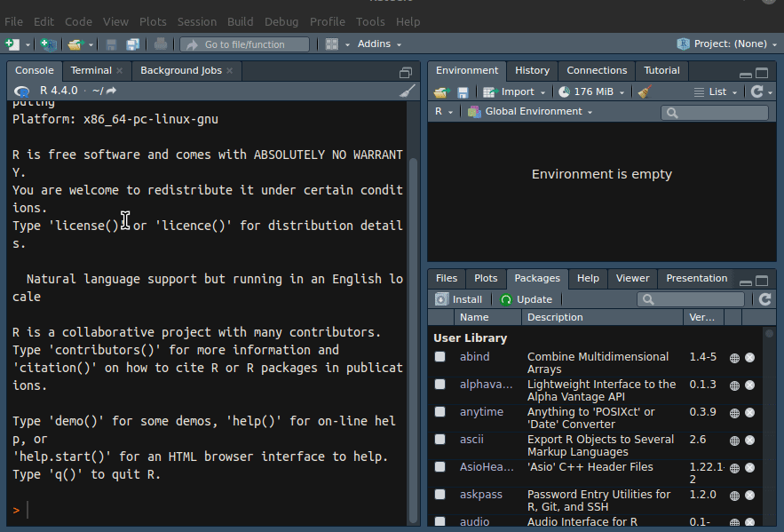Image resolution: width=784 pixels, height=532 pixels.
Task: Toggle the askpass package checkbox
Action: click(x=440, y=495)
